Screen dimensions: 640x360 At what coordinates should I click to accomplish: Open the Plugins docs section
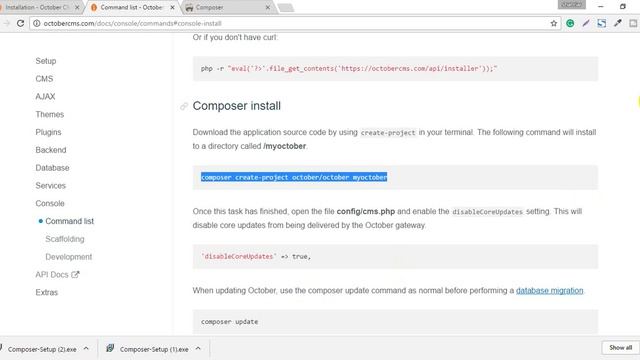click(48, 132)
